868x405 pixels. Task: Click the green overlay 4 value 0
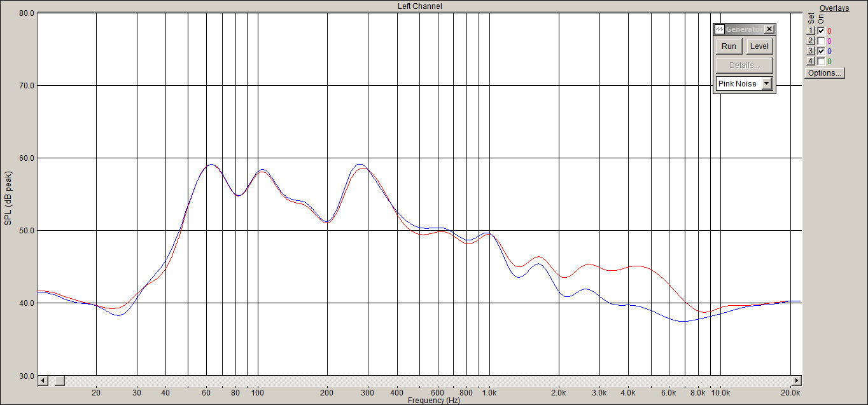point(829,62)
